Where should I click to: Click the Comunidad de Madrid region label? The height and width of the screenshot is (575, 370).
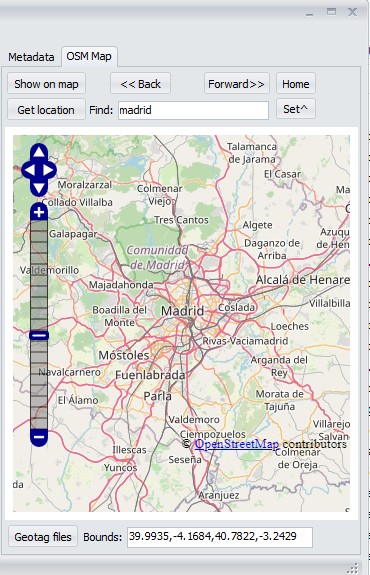(157, 257)
